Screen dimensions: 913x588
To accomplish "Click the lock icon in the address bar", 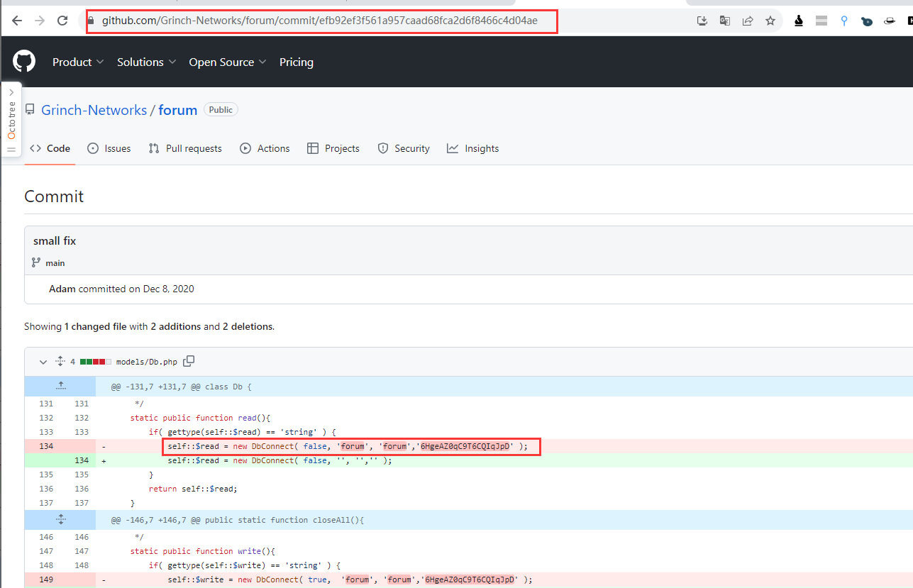I will 91,21.
